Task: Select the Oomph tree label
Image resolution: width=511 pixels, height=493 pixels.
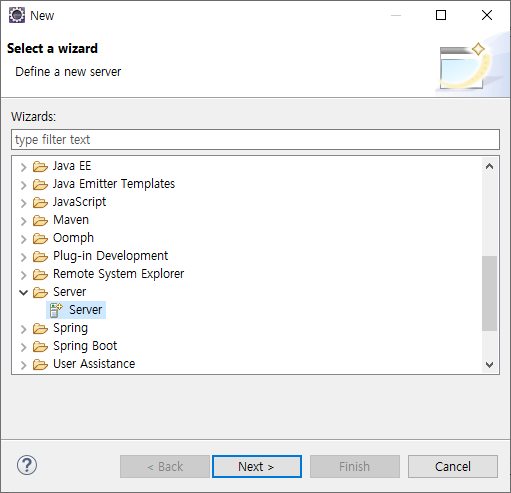Action: [x=73, y=238]
